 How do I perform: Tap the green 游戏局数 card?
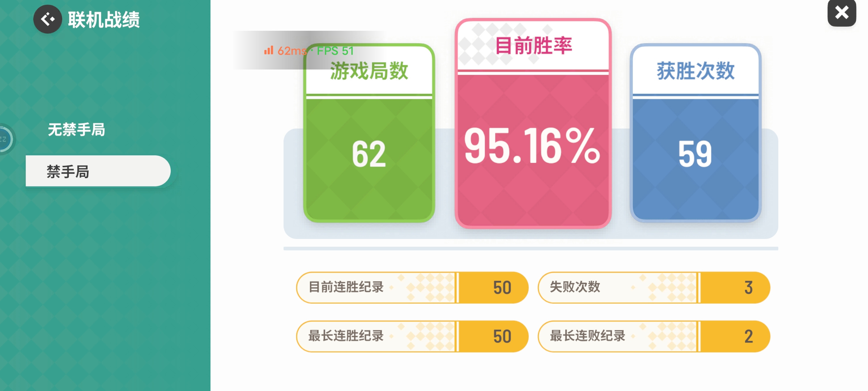pos(369,133)
